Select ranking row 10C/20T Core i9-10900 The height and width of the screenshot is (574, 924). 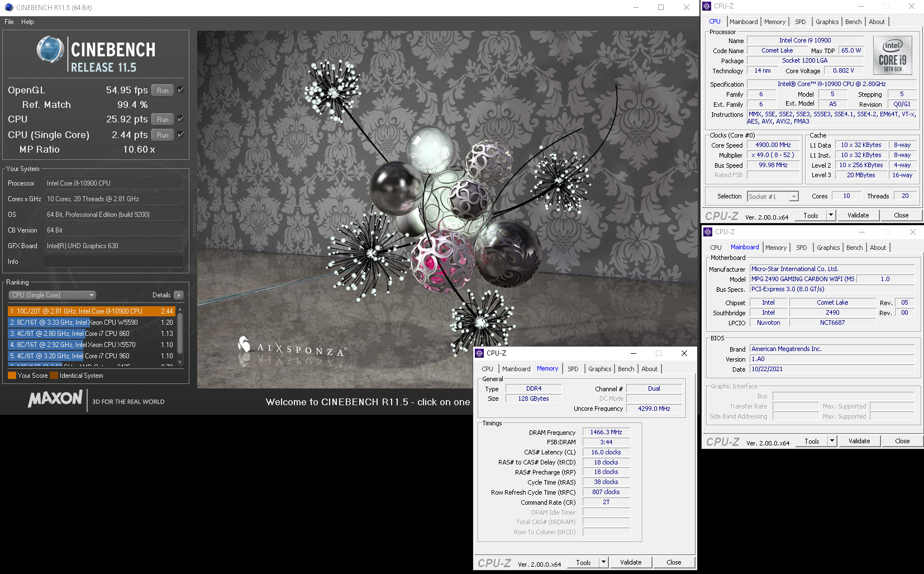click(92, 311)
